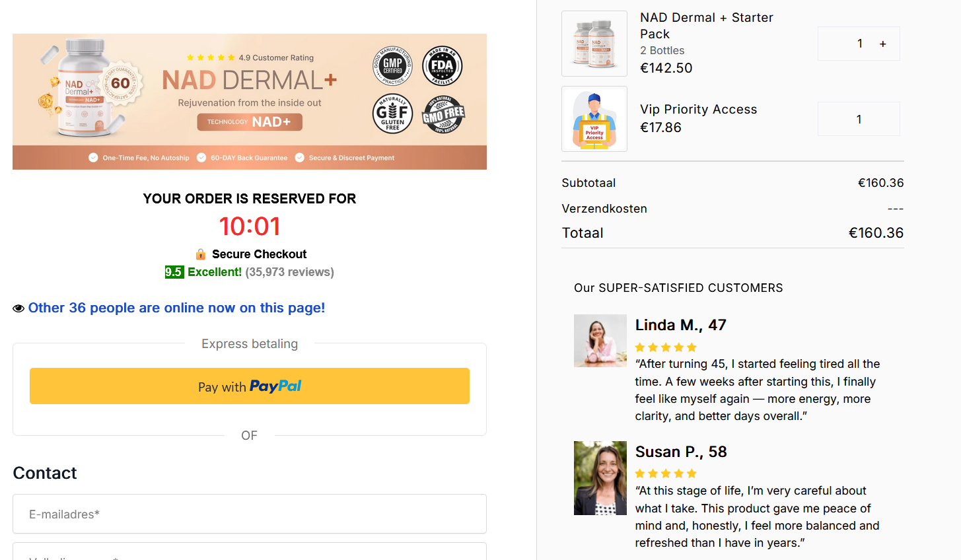Click the 'Excellent!' rating text
The width and height of the screenshot is (961, 560).
click(215, 272)
